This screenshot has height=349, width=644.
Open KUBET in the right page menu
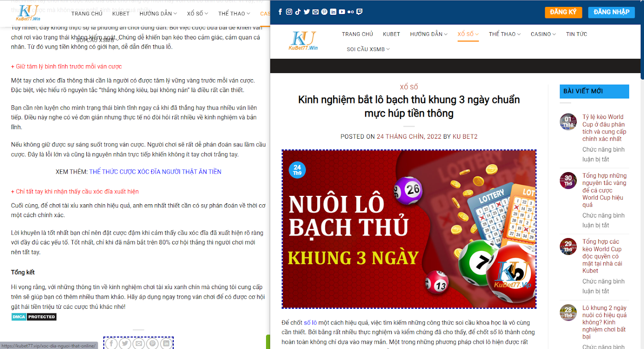(392, 34)
